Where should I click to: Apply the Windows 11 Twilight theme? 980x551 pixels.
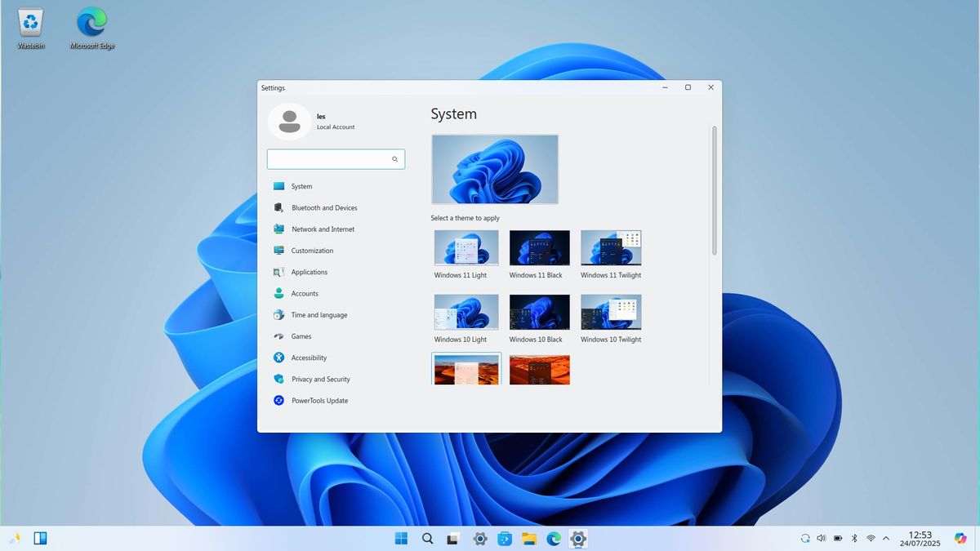click(611, 247)
